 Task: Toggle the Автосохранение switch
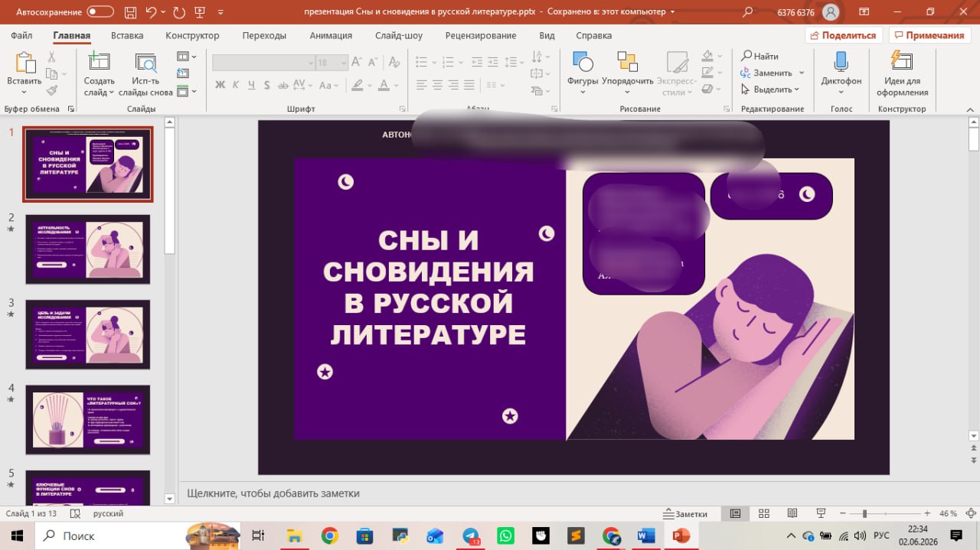click(100, 12)
